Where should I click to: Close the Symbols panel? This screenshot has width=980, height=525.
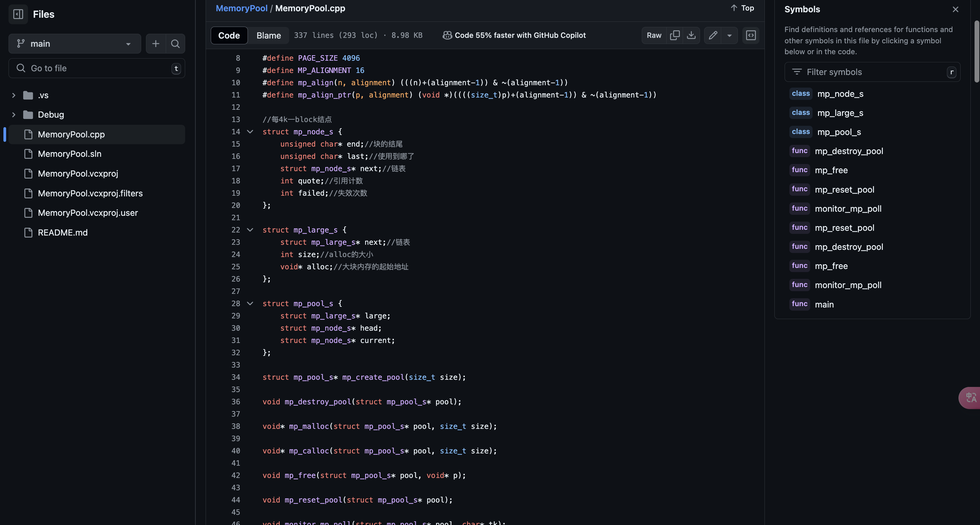click(x=955, y=10)
